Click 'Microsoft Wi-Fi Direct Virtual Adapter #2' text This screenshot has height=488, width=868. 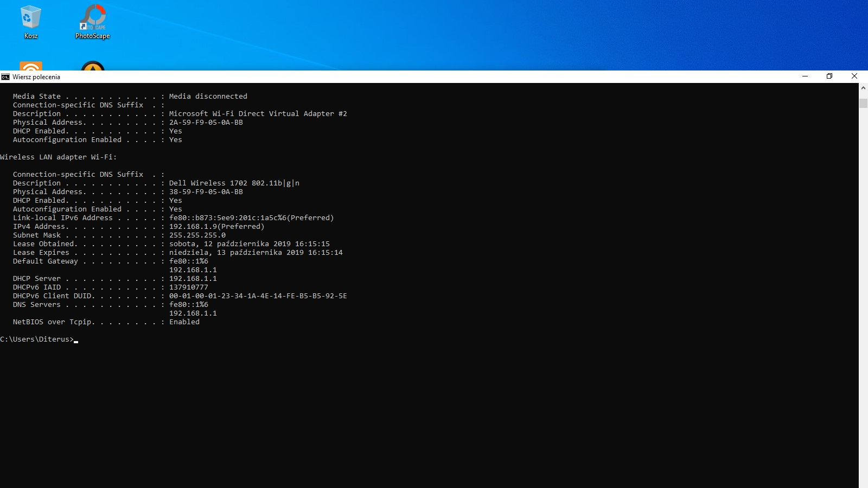(x=258, y=114)
